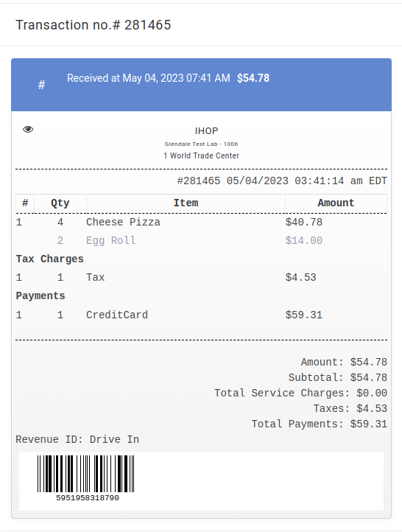This screenshot has width=402, height=532.
Task: Click the # column header
Action: 25,203
